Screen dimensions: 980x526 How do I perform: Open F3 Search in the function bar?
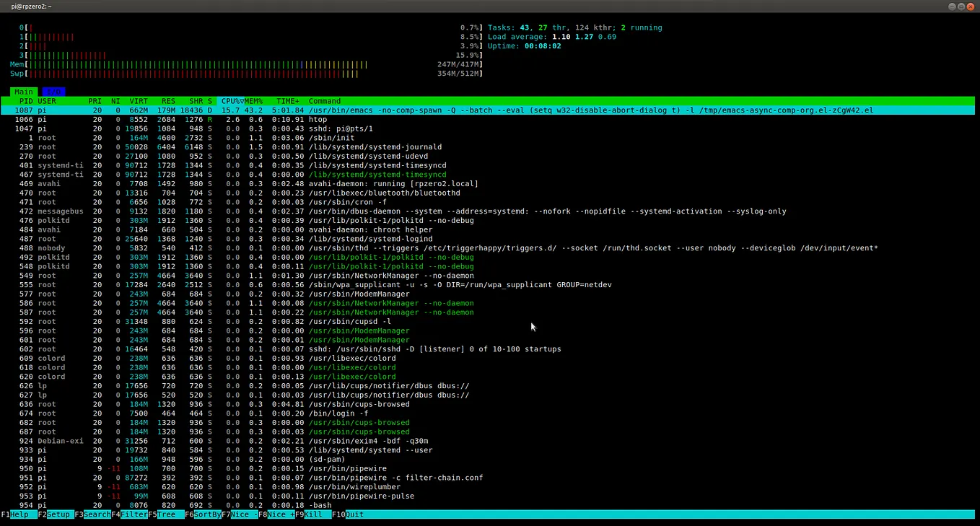coord(92,514)
